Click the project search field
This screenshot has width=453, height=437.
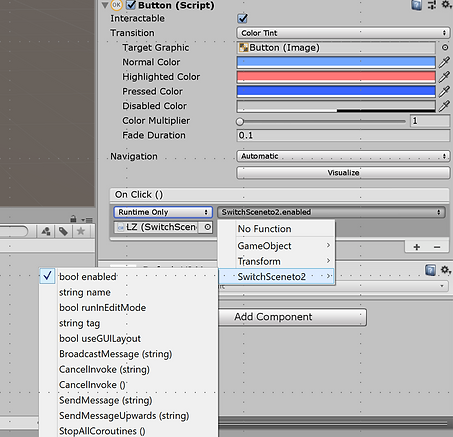[x=14, y=231]
